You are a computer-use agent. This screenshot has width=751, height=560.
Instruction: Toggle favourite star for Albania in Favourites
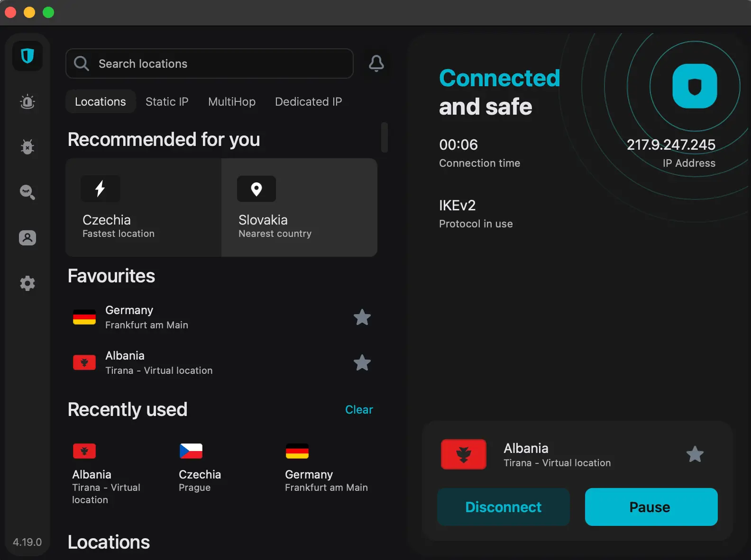[362, 363]
